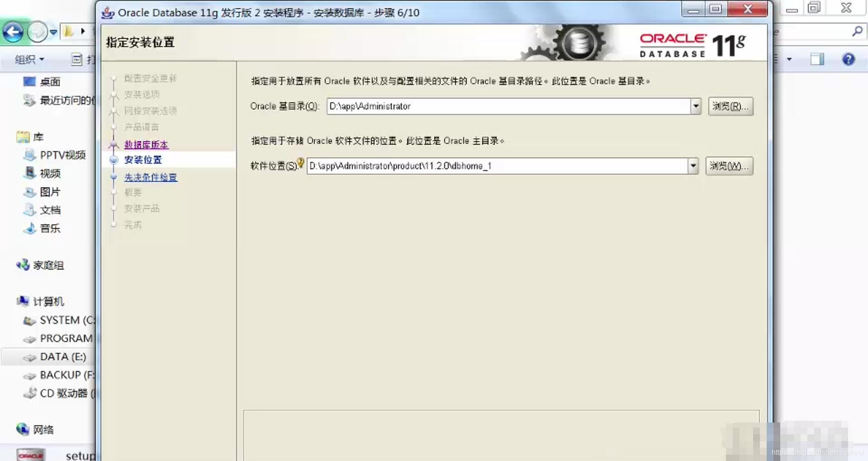
Task: Click the folder icon in Explorer address bar
Action: pyautogui.click(x=69, y=31)
